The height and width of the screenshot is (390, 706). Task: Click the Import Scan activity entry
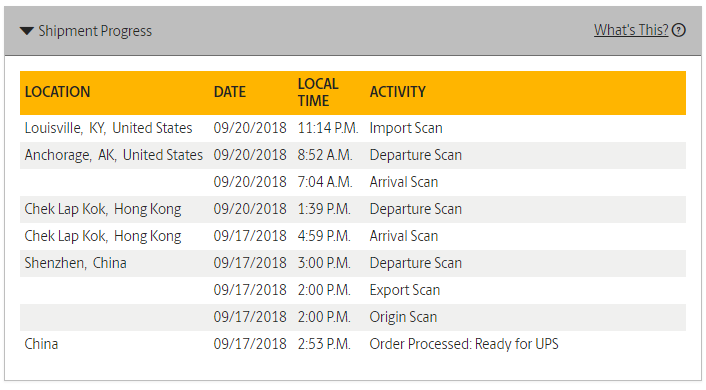[x=406, y=128]
